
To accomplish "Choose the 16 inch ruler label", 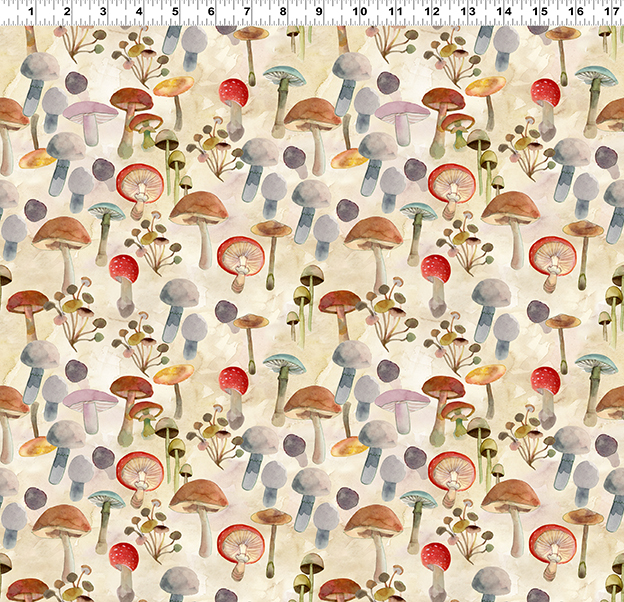I will [576, 12].
